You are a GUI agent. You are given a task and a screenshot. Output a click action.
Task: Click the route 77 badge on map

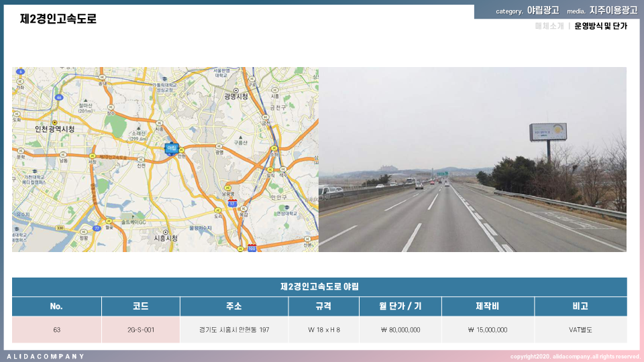(x=97, y=228)
